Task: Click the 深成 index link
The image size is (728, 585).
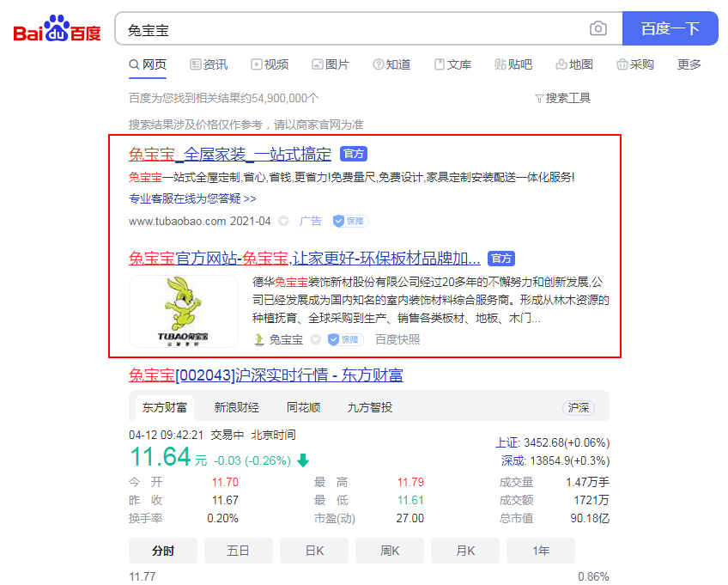Action: 513,461
